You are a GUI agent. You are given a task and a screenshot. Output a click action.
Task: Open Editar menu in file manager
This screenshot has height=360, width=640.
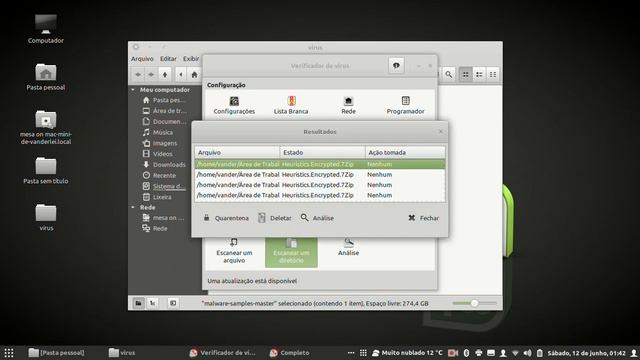click(168, 59)
